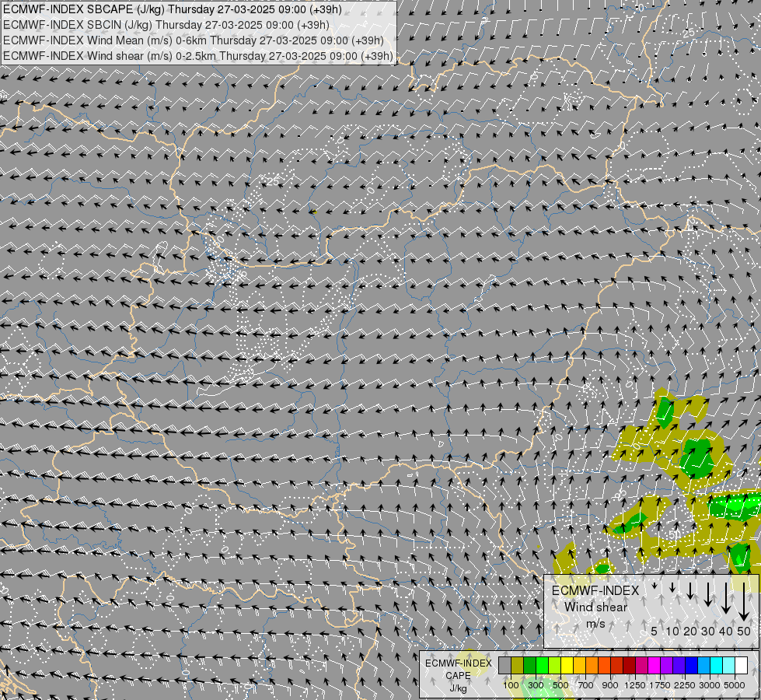Click the '2250' CAPE scale label
Image resolution: width=761 pixels, height=700 pixels.
tap(685, 685)
